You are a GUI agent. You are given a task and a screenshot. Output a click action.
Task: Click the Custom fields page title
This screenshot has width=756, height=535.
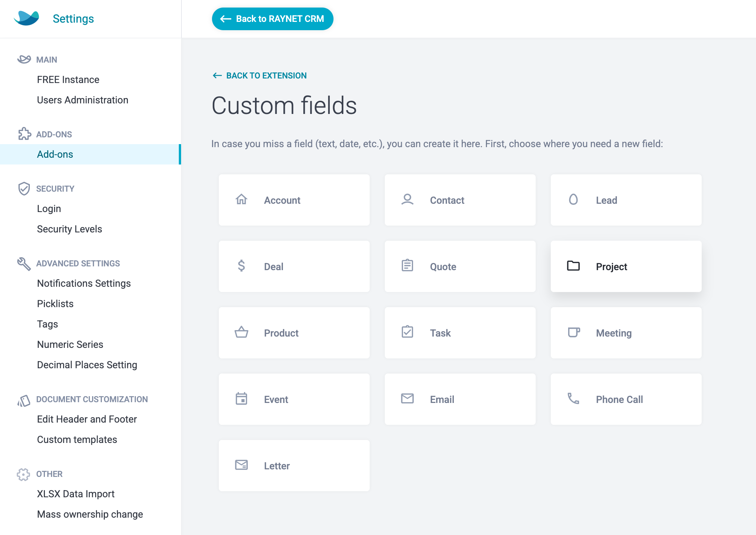284,105
